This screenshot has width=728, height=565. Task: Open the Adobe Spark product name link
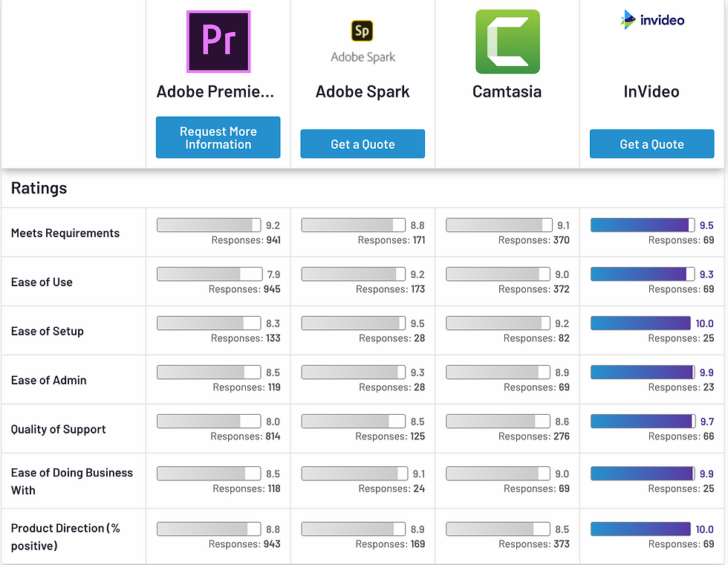363,91
